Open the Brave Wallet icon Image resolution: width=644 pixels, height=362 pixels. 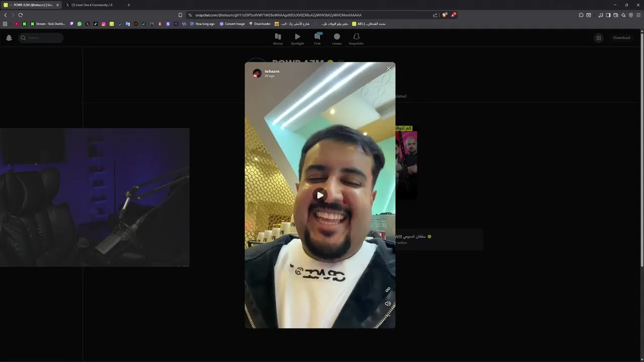(x=616, y=15)
